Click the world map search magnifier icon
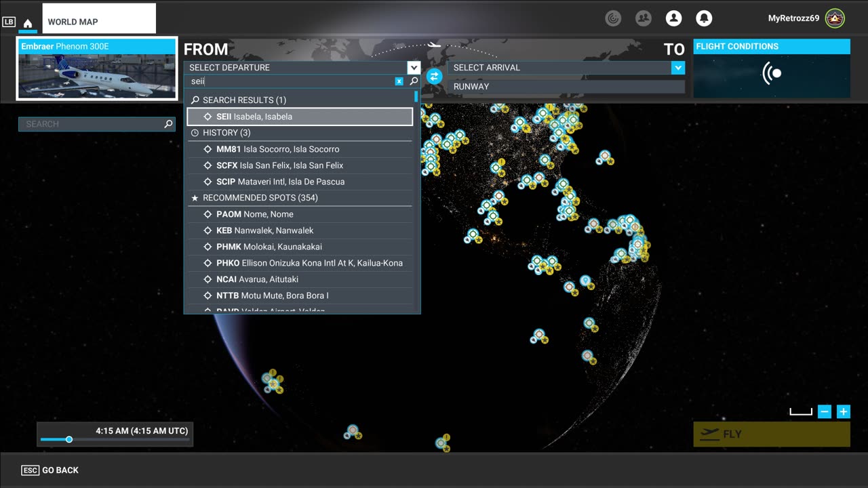This screenshot has height=488, width=868. pyautogui.click(x=168, y=124)
